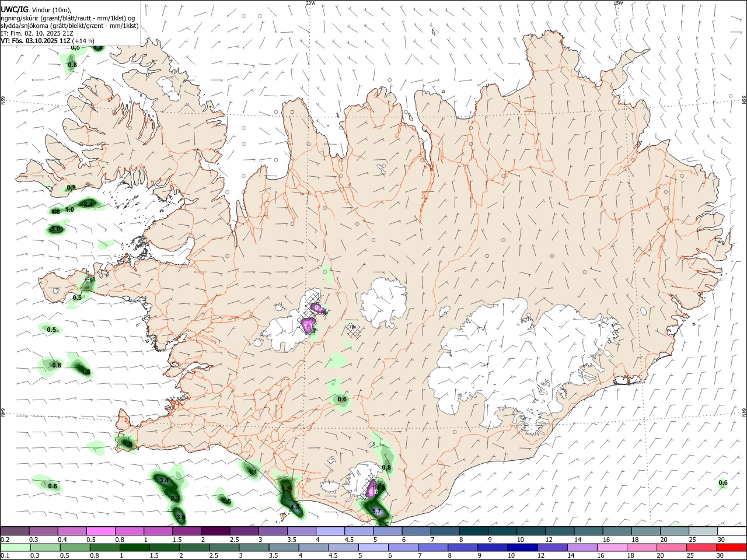
Task: Click the 0.9 precipitation value on the map
Action: coord(71,187)
